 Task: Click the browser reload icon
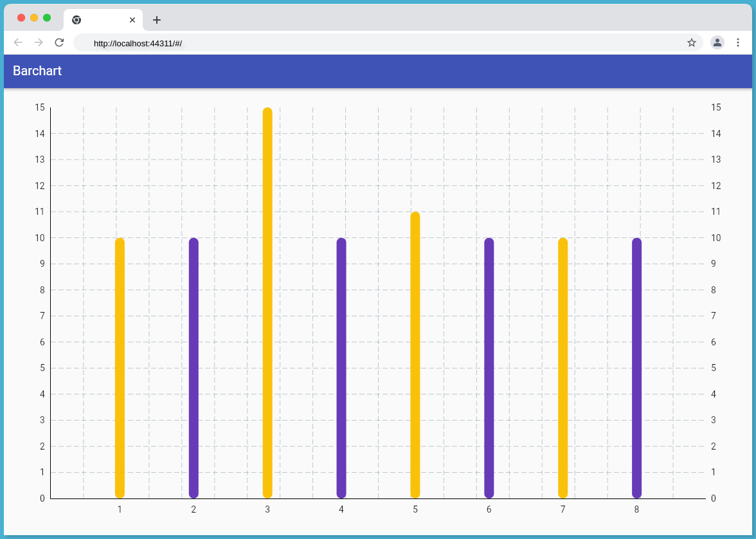[x=59, y=42]
